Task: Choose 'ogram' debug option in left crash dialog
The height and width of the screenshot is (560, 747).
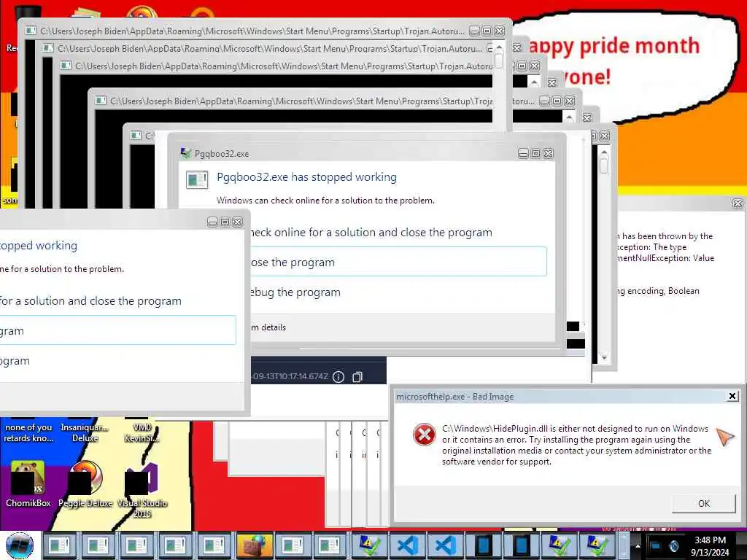Action: 15,361
